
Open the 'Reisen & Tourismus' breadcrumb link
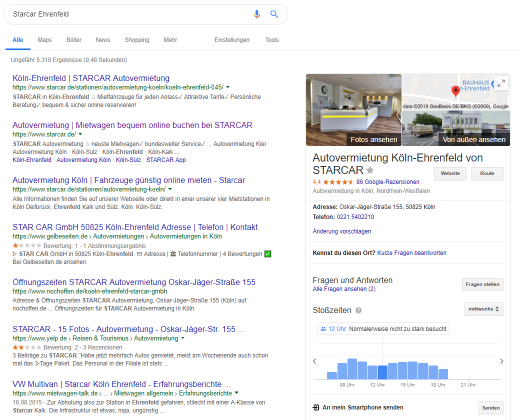coord(100,338)
